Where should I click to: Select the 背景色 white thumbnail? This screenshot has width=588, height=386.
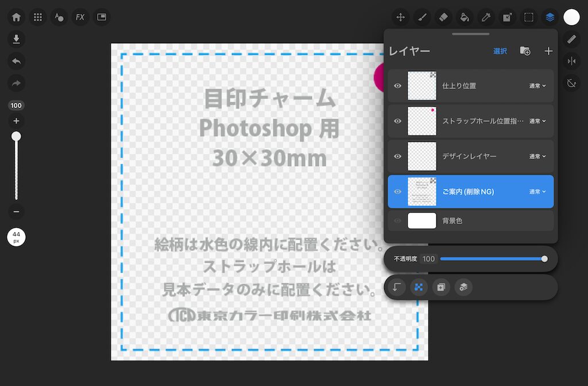click(x=422, y=221)
